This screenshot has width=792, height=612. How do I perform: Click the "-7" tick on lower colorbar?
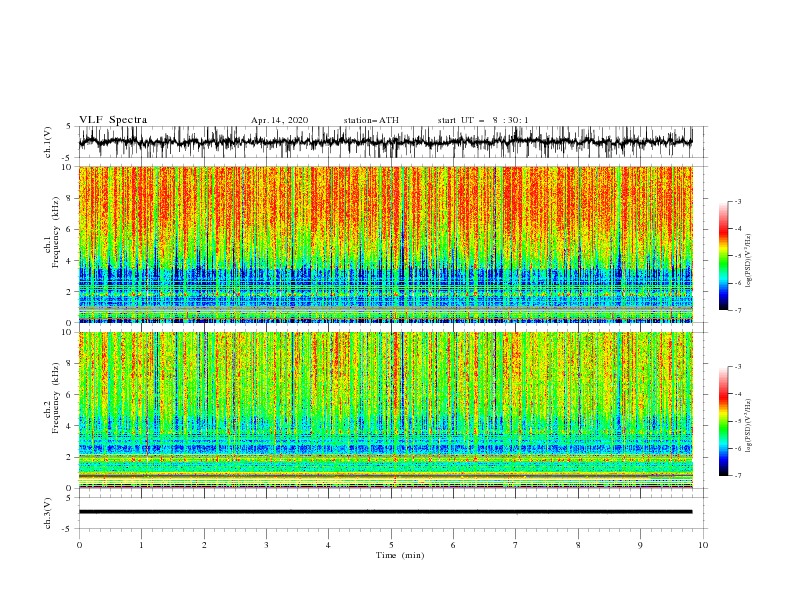tap(738, 476)
